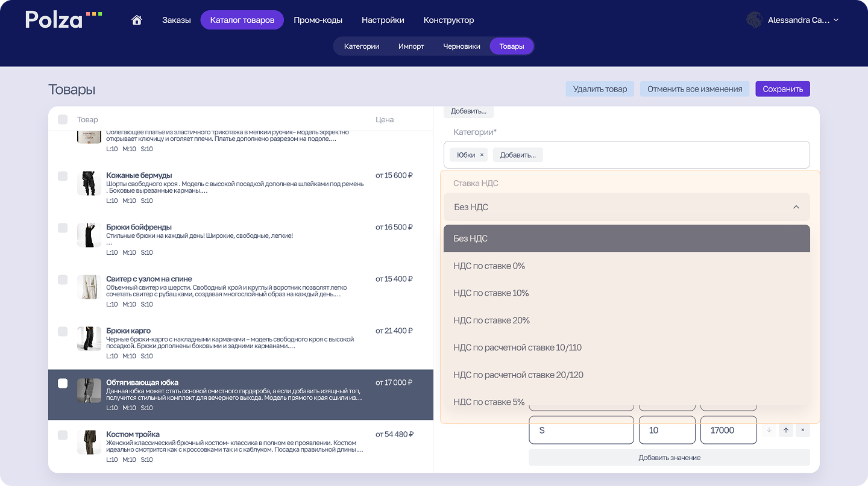Click Удалить товар button
Image resolution: width=868 pixels, height=486 pixels.
click(599, 89)
